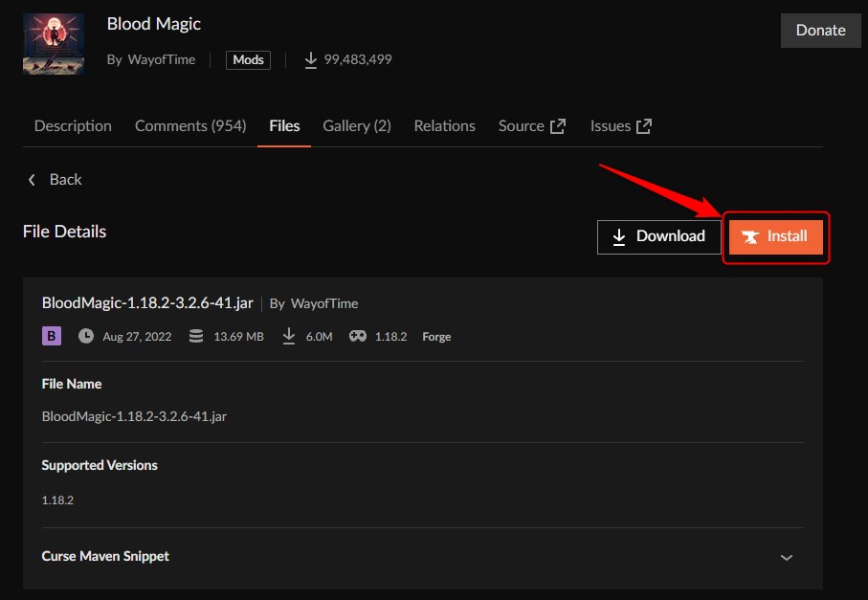This screenshot has width=868, height=600.
Task: Open the Blood Magic title link
Action: pos(153,24)
